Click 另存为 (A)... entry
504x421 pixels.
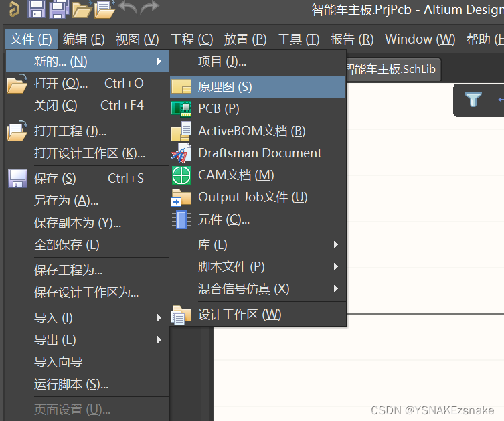point(87,201)
